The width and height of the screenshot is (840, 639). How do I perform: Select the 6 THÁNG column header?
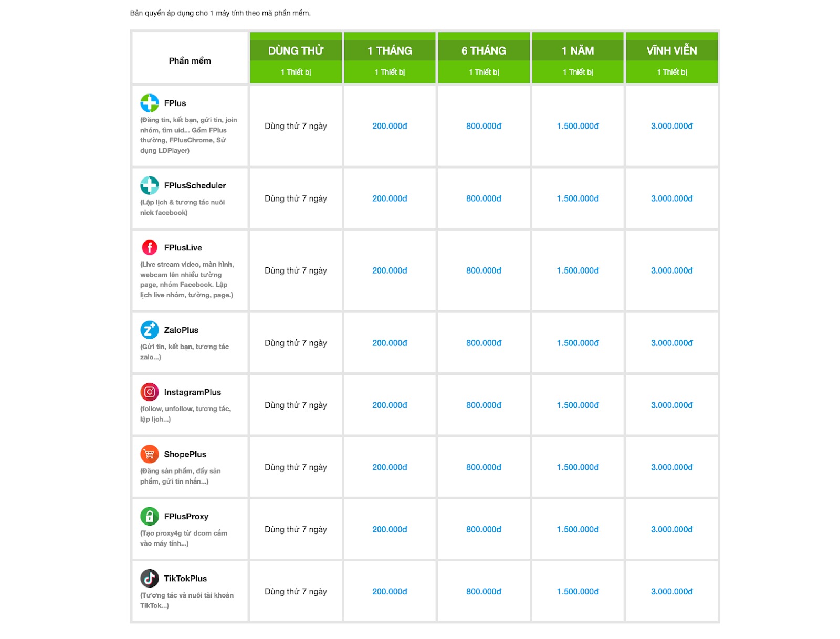pos(484,51)
